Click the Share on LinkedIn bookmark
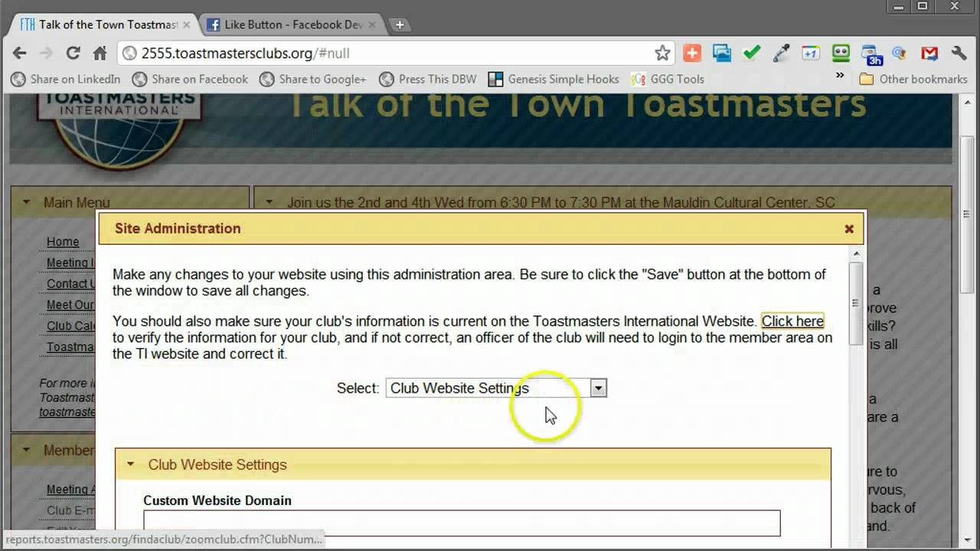The width and height of the screenshot is (980, 551). (66, 79)
